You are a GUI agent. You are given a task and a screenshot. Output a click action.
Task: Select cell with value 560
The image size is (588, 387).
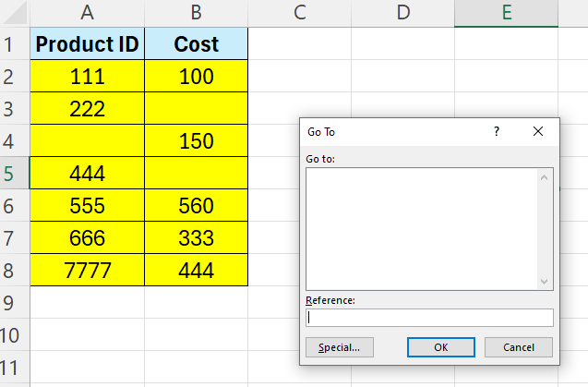197,206
